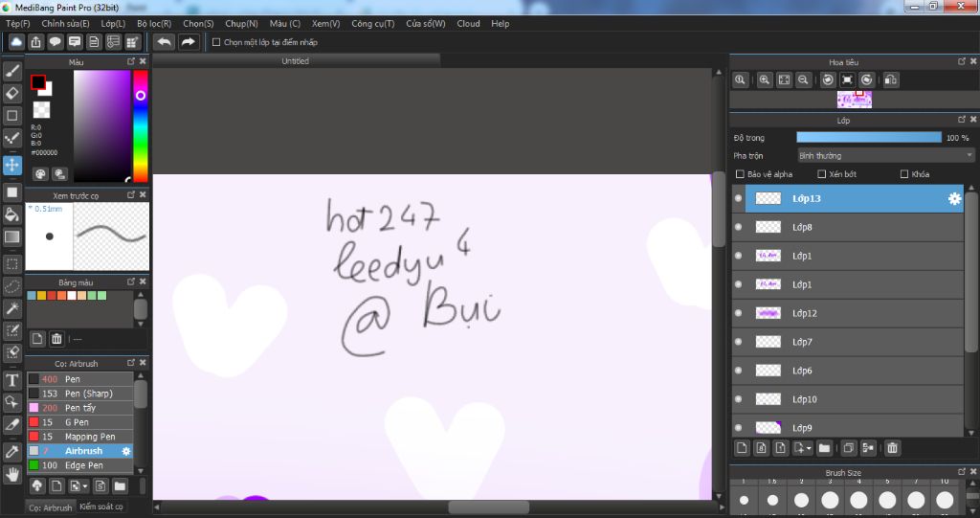Duplicate the selected layer
The width and height of the screenshot is (980, 518).
click(848, 448)
